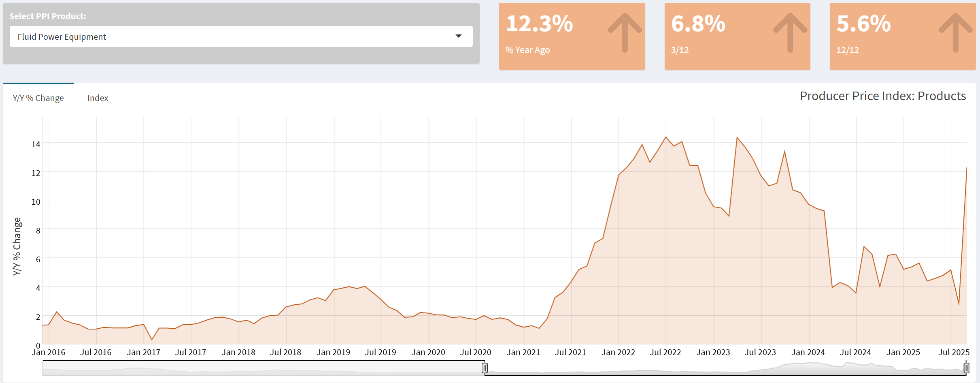Click the up arrow in the 5.6% card

[x=955, y=32]
